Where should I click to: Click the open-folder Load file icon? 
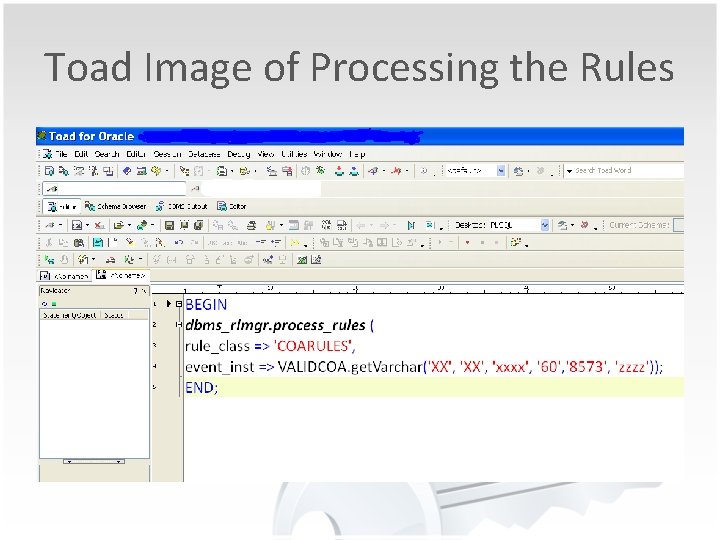coord(118,225)
